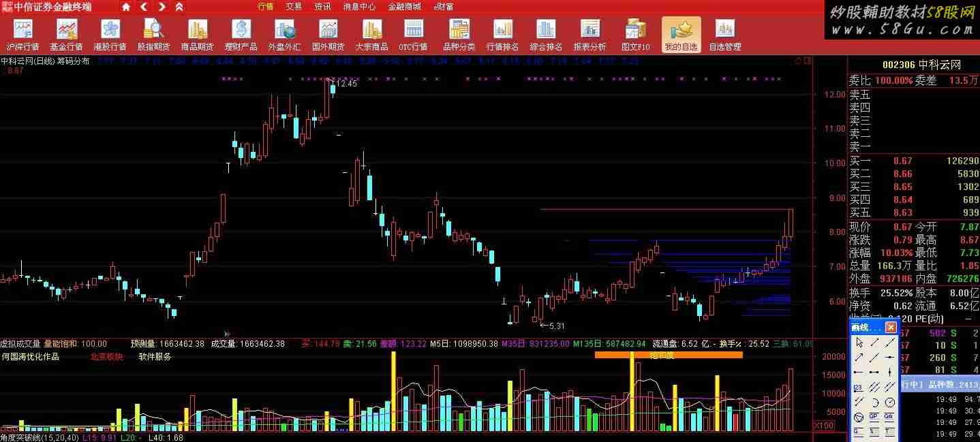Select the vertical line drawing tool
The image size is (980, 442).
pyautogui.click(x=889, y=372)
